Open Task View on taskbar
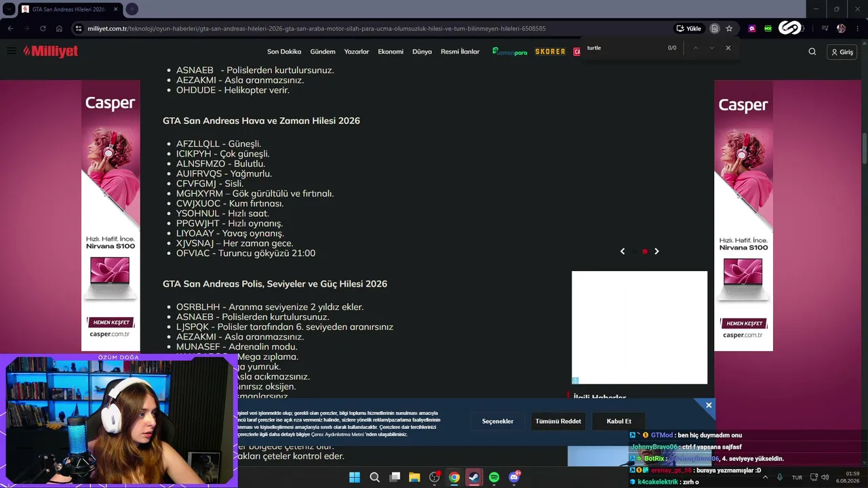The image size is (868, 488). (395, 477)
